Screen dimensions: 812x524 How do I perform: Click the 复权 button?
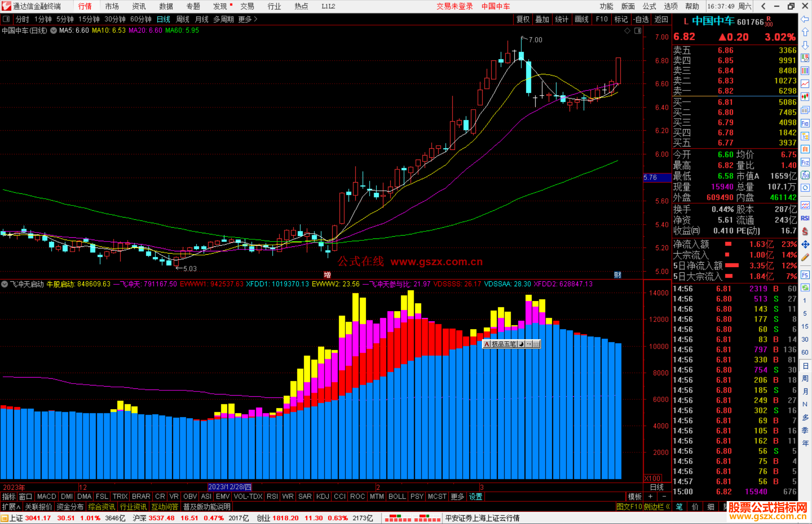523,19
